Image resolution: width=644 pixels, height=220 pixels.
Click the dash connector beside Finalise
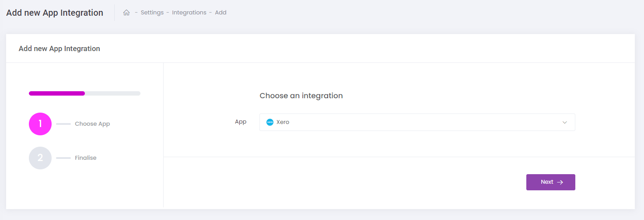tap(63, 158)
